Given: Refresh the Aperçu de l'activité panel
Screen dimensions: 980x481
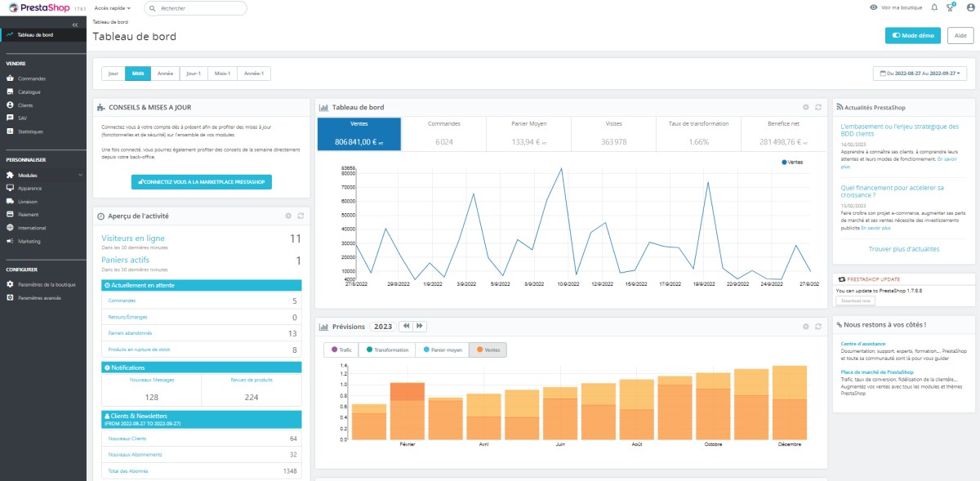Looking at the screenshot, I should [x=301, y=216].
